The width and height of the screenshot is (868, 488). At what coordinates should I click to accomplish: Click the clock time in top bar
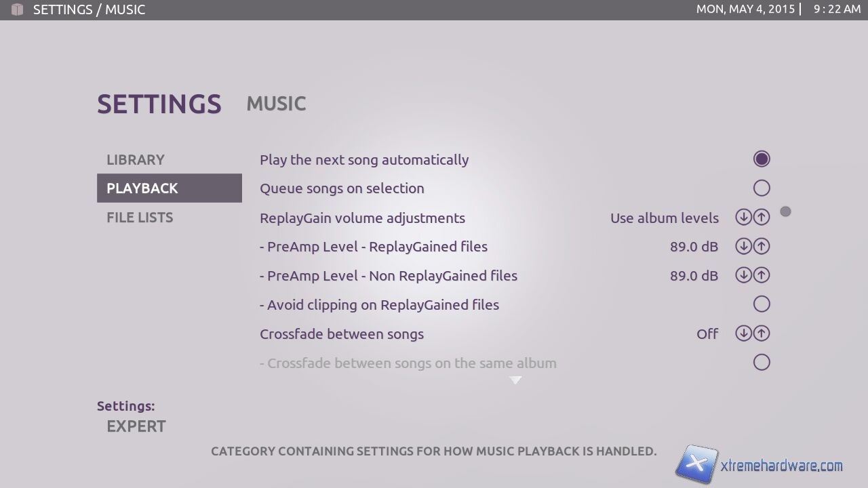tap(837, 9)
